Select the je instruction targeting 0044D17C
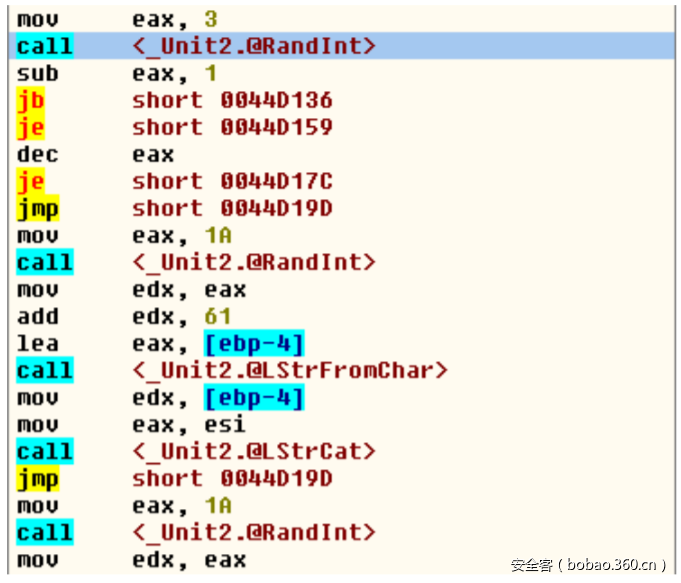Screen dimensions: 681x583 click(31, 181)
